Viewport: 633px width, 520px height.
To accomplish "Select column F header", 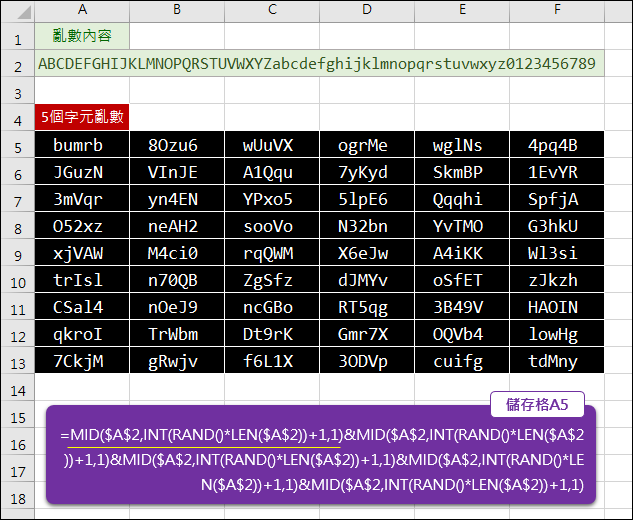I will tap(557, 11).
